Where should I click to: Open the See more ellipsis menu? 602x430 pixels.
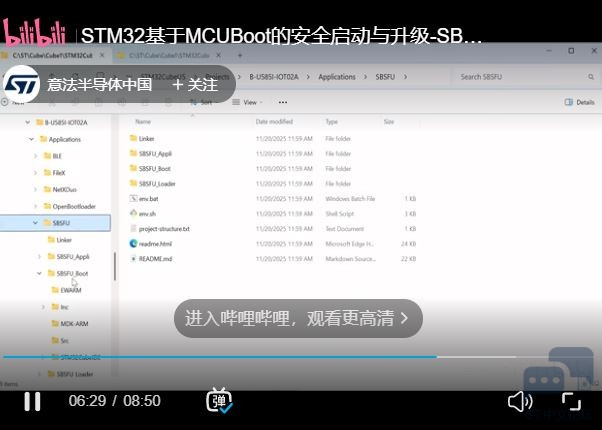[x=283, y=102]
